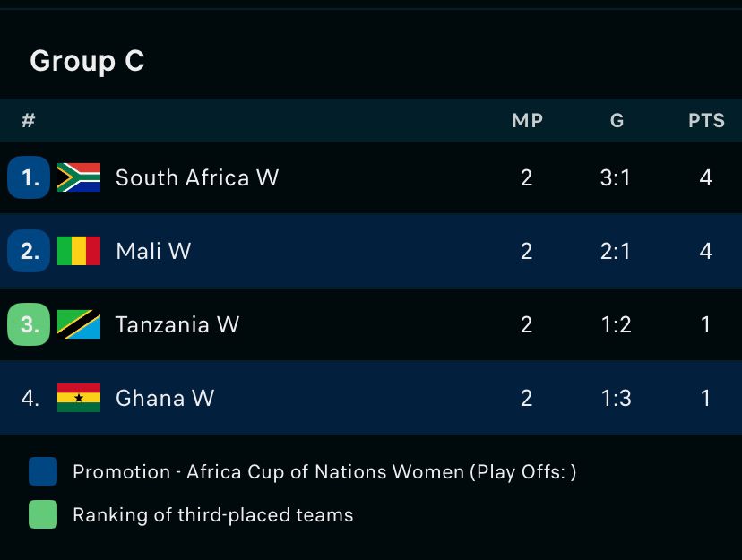Click the MP column header
This screenshot has height=560, width=742.
pyautogui.click(x=527, y=120)
